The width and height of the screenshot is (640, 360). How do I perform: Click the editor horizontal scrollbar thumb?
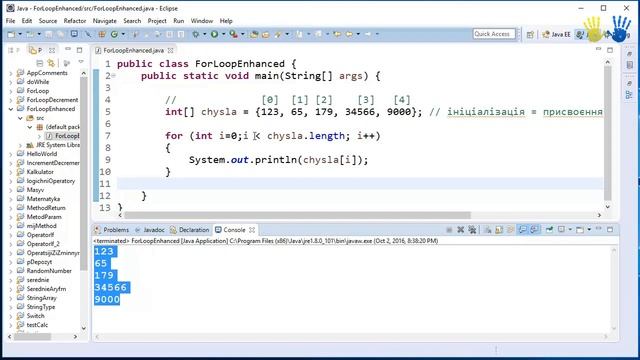(297, 215)
